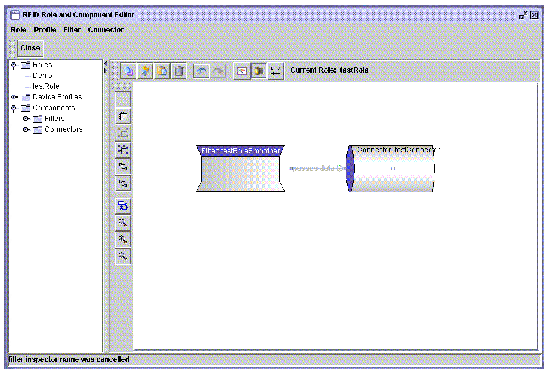
Task: Click the Close button
Action: pos(30,48)
